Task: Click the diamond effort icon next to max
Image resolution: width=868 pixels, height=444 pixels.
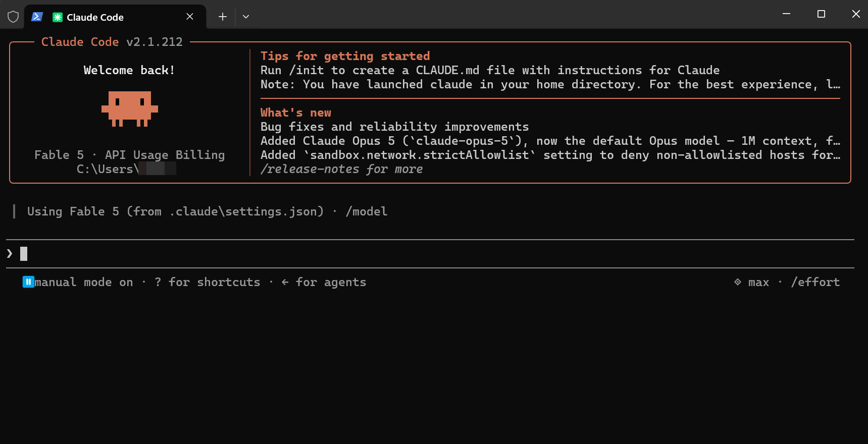Action: 738,282
